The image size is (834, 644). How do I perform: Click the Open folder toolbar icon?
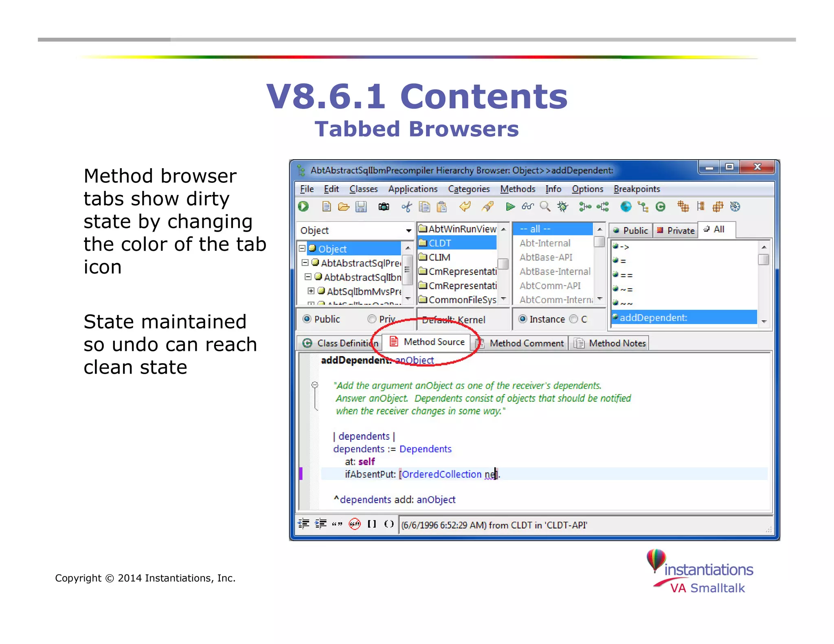pyautogui.click(x=344, y=207)
